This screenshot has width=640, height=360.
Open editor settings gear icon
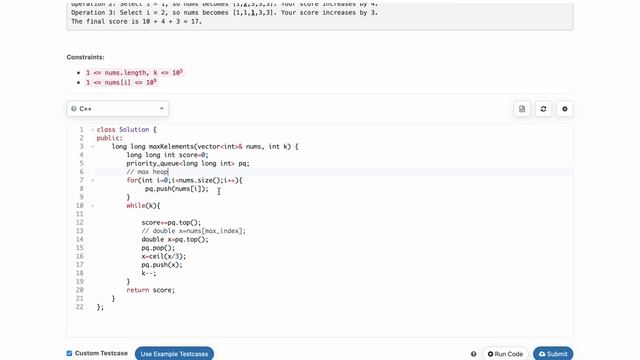[x=564, y=109]
